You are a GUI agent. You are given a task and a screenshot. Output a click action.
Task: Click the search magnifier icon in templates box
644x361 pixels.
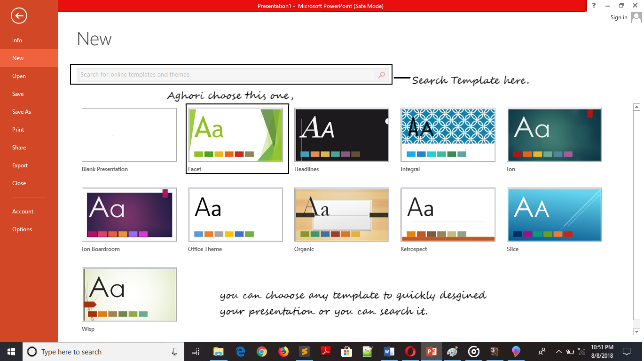tap(382, 75)
